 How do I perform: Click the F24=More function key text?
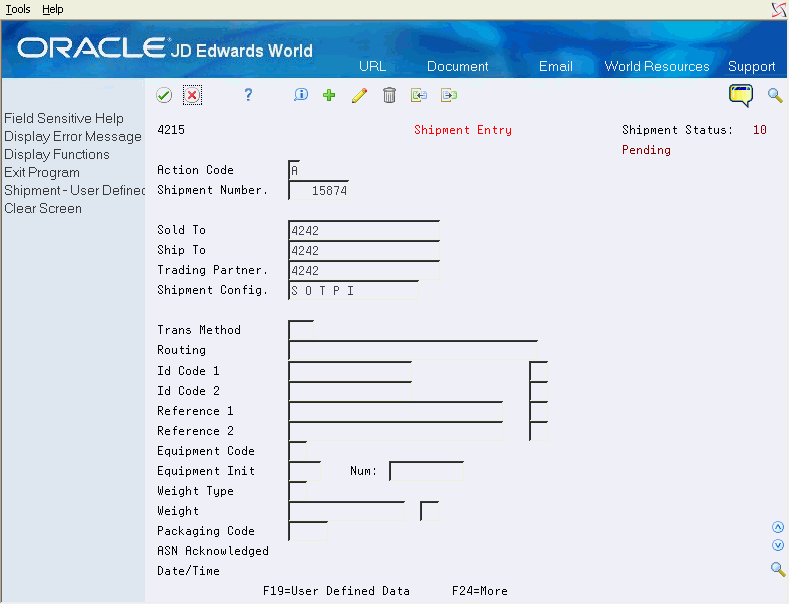(480, 591)
